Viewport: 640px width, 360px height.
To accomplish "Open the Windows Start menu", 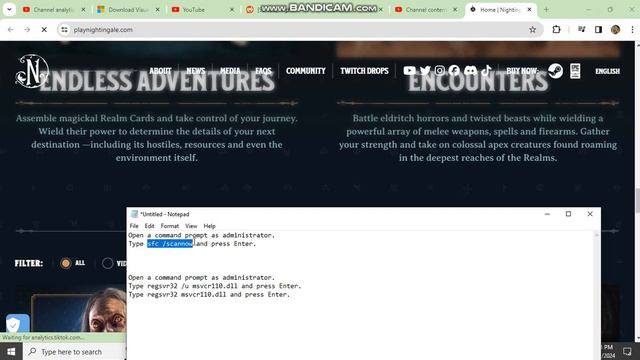I will (11, 351).
